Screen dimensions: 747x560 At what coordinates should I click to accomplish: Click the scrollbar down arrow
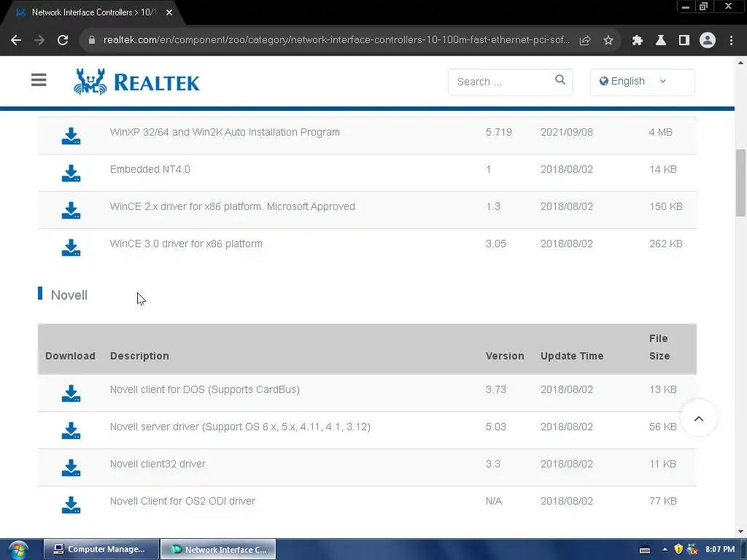[x=740, y=532]
